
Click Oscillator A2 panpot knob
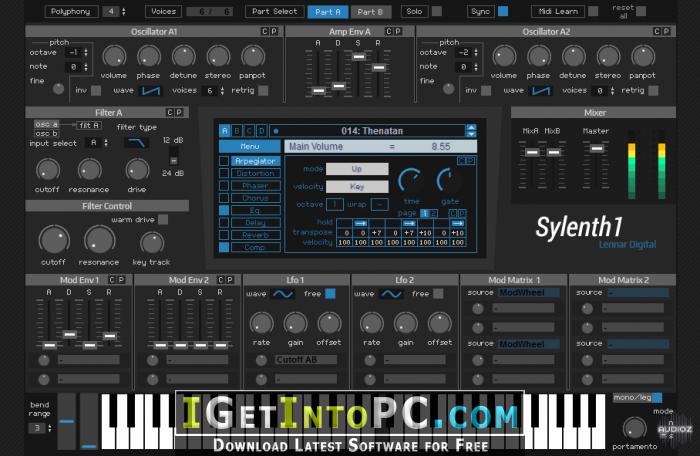(643, 57)
